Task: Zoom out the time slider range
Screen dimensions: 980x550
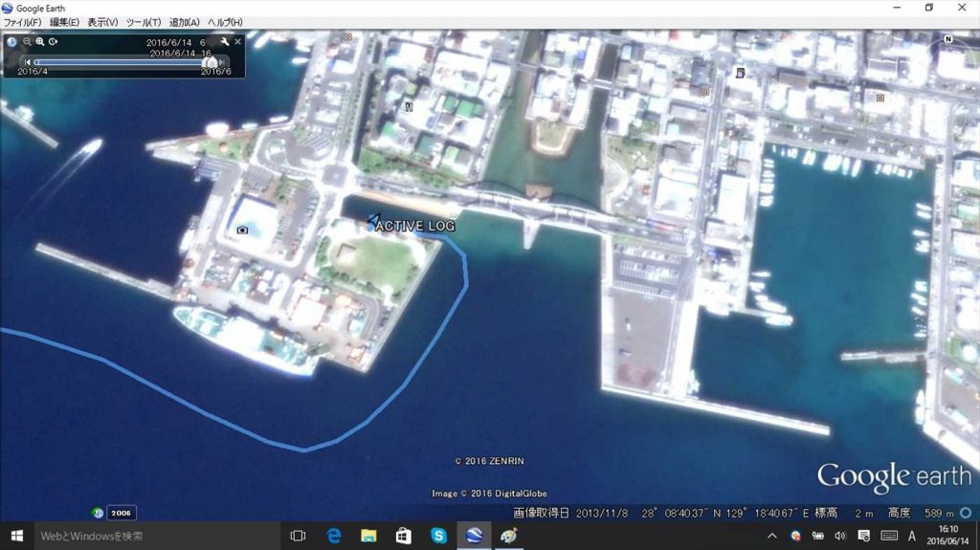Action: (27, 41)
